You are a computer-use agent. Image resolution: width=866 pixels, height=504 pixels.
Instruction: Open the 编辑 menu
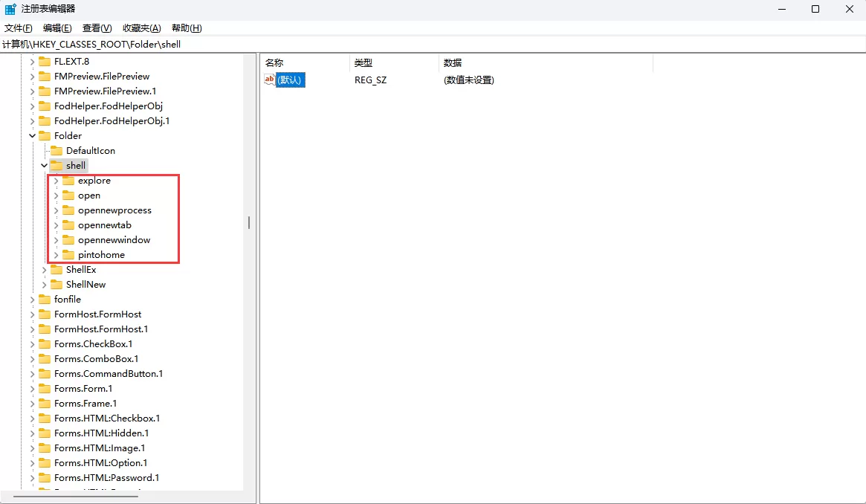tap(57, 28)
